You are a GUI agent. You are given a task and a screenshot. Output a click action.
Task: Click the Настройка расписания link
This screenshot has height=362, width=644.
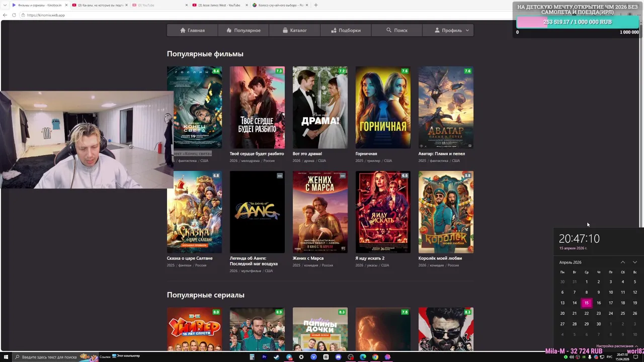614,346
